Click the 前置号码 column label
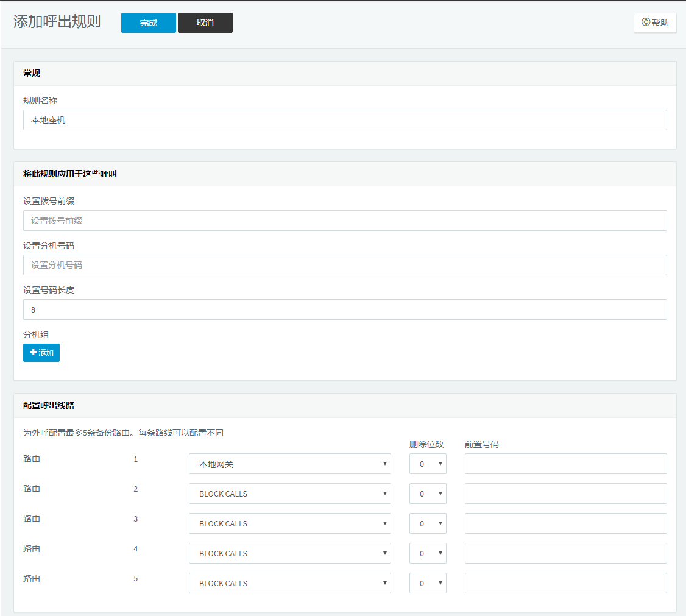The height and width of the screenshot is (616, 686). coord(482,444)
